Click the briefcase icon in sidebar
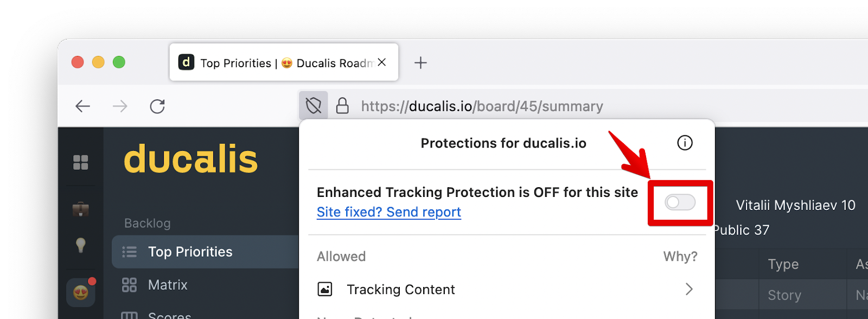The height and width of the screenshot is (319, 868). pyautogui.click(x=81, y=209)
